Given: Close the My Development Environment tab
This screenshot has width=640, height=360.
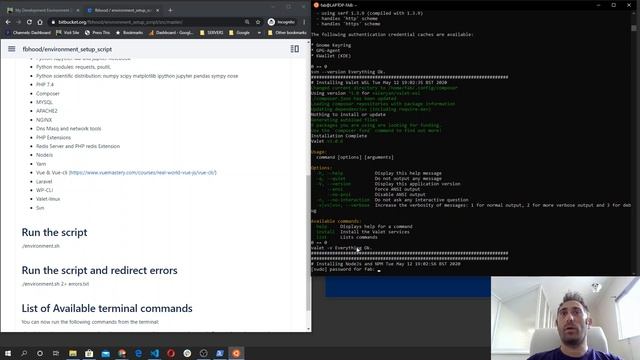Looking at the screenshot, I should coord(78,10).
